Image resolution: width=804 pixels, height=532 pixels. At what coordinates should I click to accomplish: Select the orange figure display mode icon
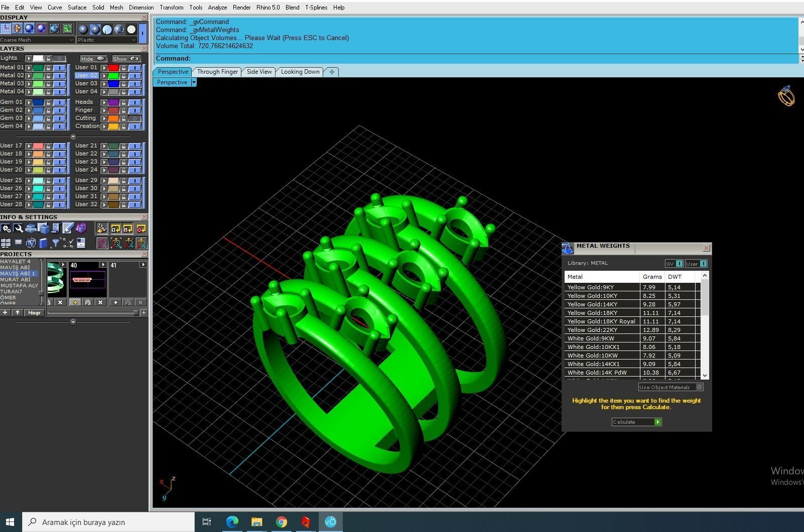[x=18, y=29]
